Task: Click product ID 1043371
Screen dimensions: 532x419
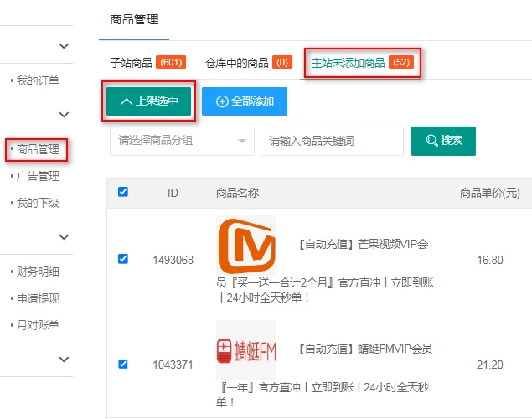Action: 173,365
